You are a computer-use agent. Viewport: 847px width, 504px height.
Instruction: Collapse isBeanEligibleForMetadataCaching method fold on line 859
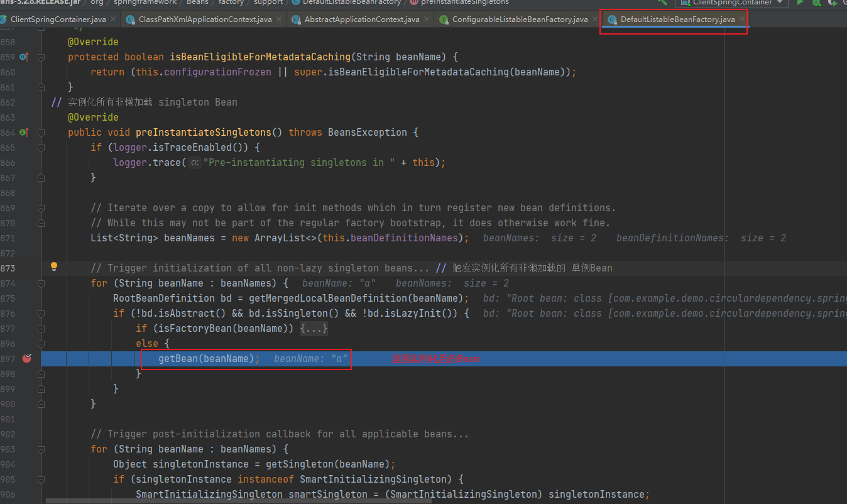coord(41,57)
